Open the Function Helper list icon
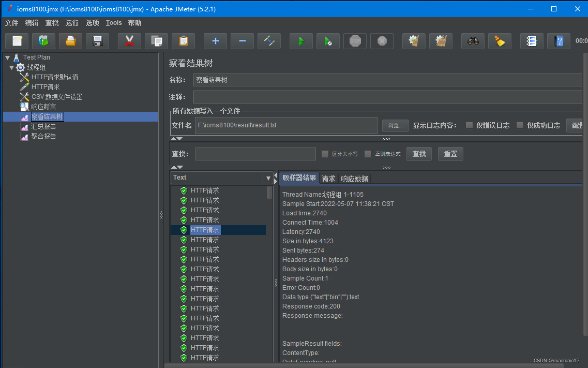The image size is (588, 368). coord(532,41)
